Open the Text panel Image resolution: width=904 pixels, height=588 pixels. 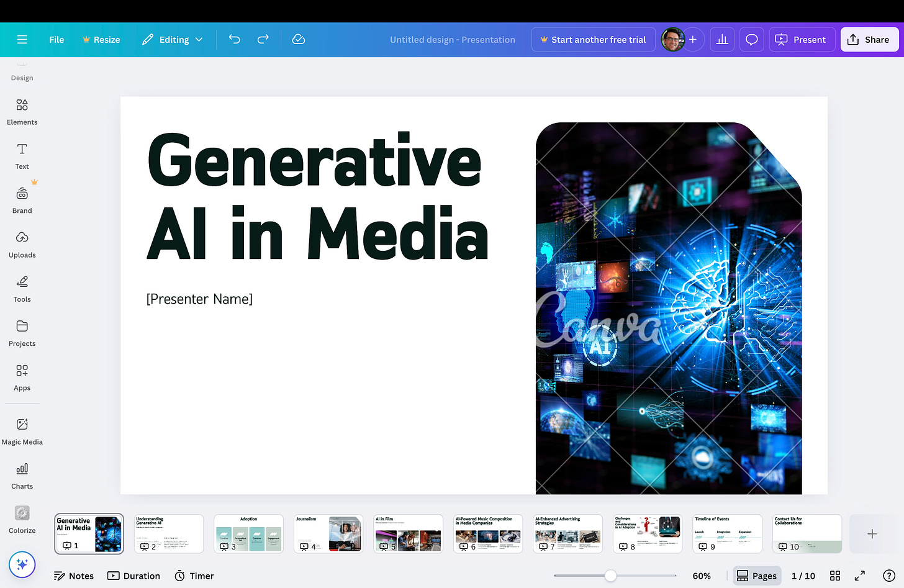coord(22,155)
